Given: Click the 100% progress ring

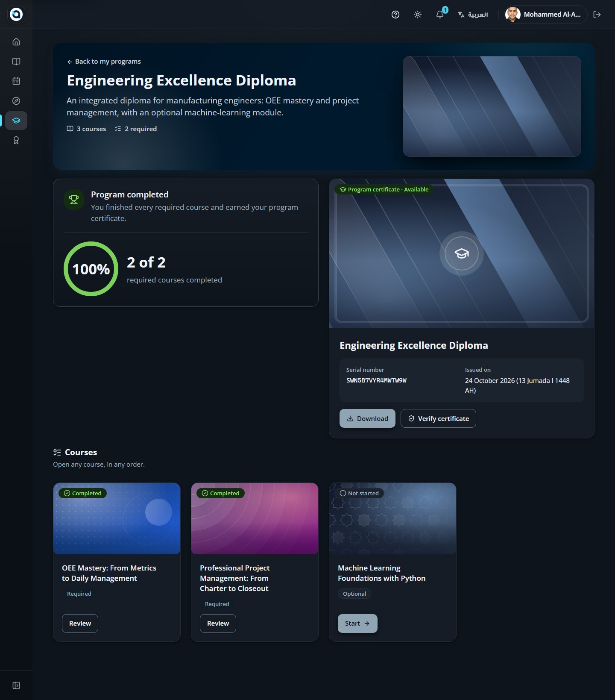Looking at the screenshot, I should (91, 269).
